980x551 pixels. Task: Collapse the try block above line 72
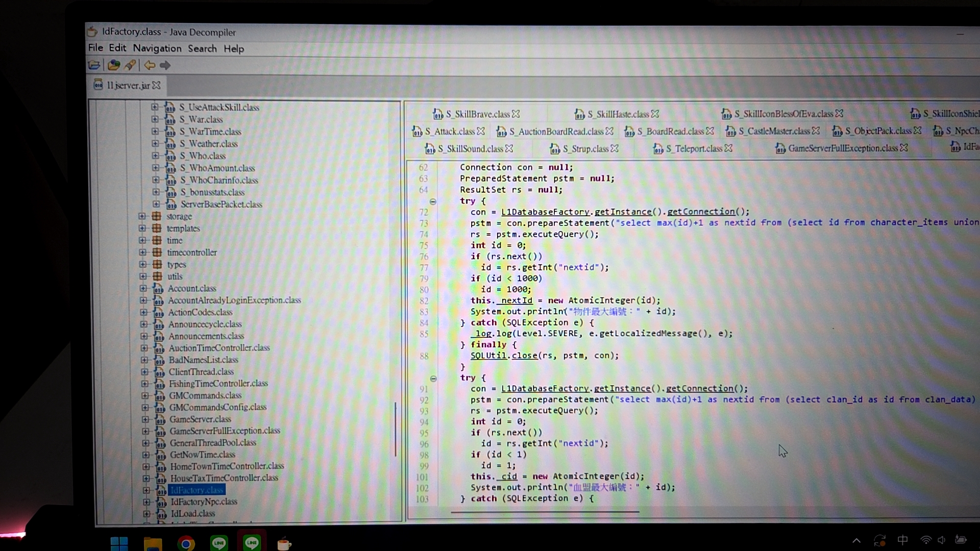click(433, 202)
